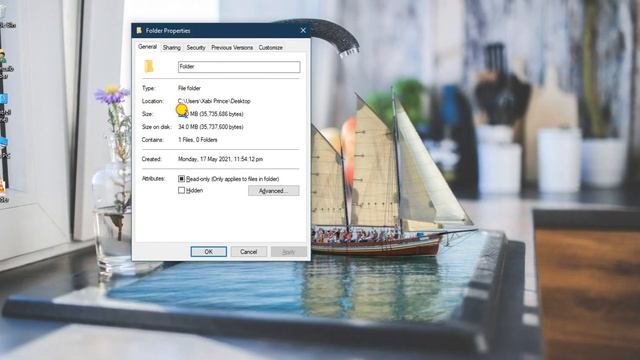Click the greyed Apply button
The image size is (640, 360).
click(289, 252)
